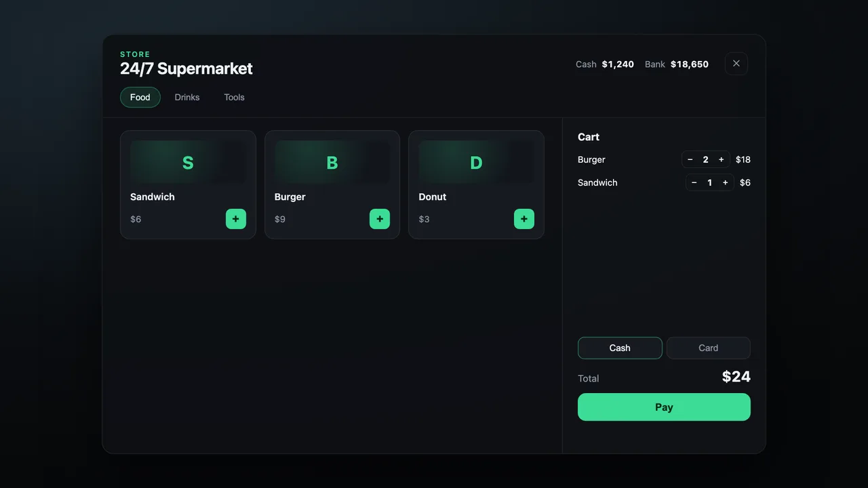The width and height of the screenshot is (868, 488).
Task: Add Sandwich to the cart
Action: pos(236,219)
